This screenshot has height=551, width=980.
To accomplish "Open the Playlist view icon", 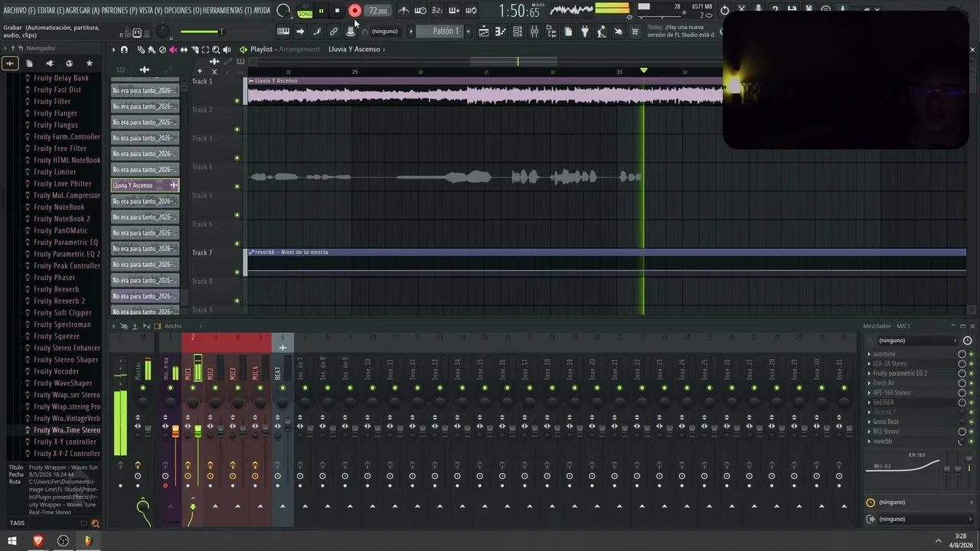I will (484, 31).
